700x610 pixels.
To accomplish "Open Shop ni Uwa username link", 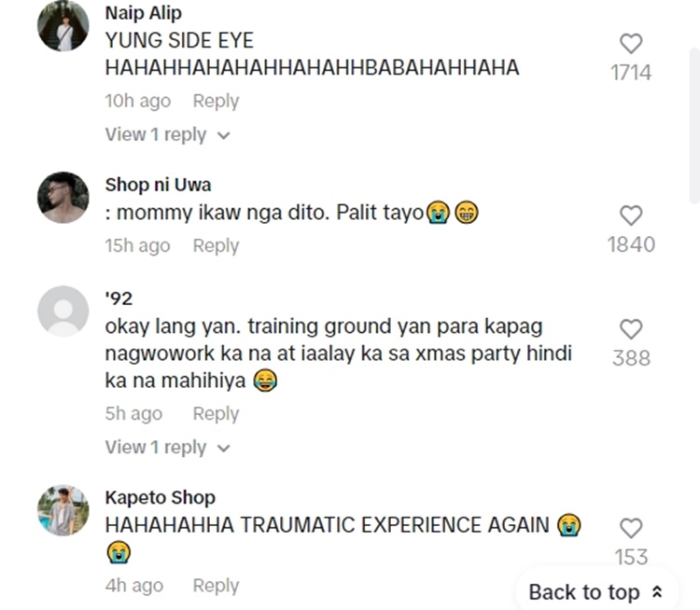I will [158, 185].
